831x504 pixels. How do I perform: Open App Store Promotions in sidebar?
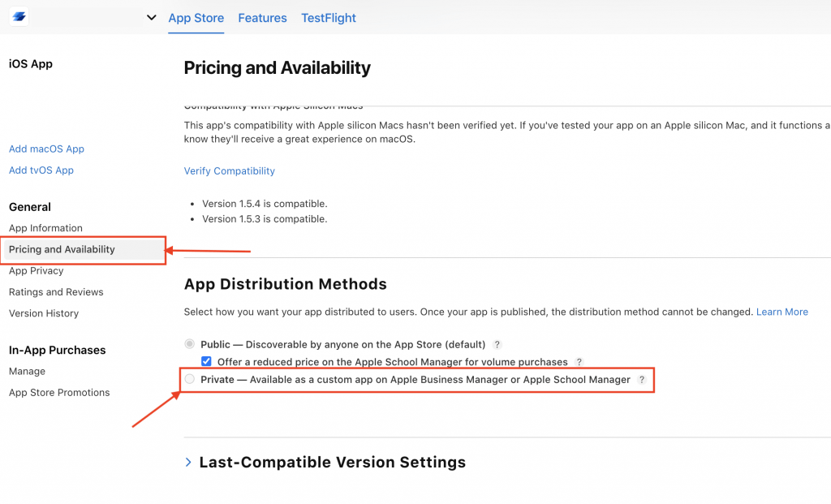pyautogui.click(x=59, y=393)
